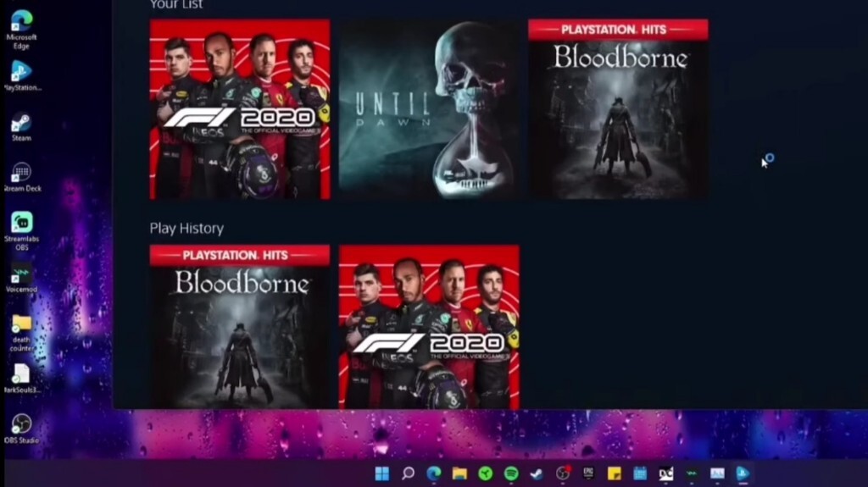Open Edge from the taskbar
The width and height of the screenshot is (868, 487).
click(x=434, y=473)
